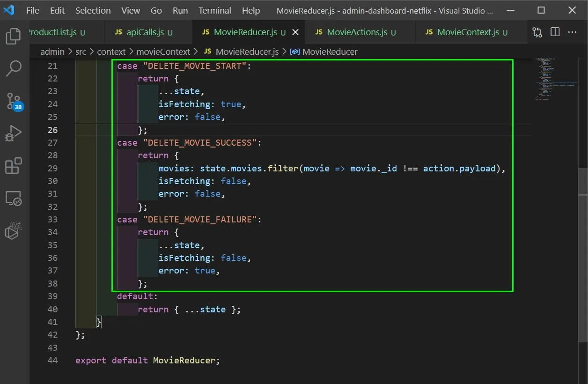This screenshot has height=384, width=588.
Task: Switch to the ProductList.js tab
Action: pyautogui.click(x=66, y=32)
